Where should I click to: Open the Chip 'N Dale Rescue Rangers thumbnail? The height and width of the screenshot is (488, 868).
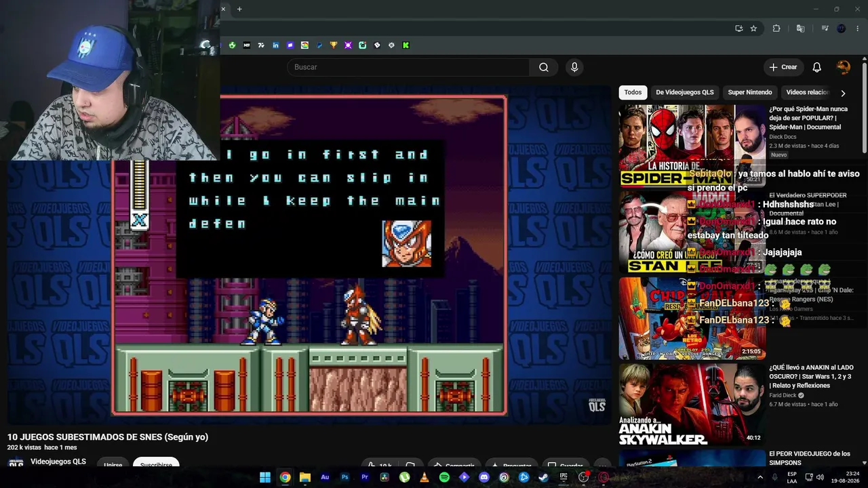coord(690,318)
